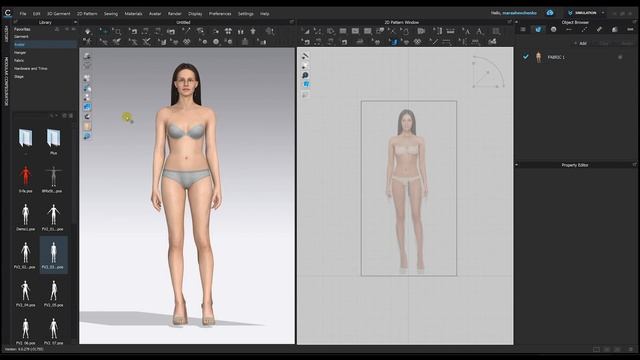This screenshot has height=360, width=640.
Task: Toggle the FABRIC 1 checkmark
Action: 526,57
